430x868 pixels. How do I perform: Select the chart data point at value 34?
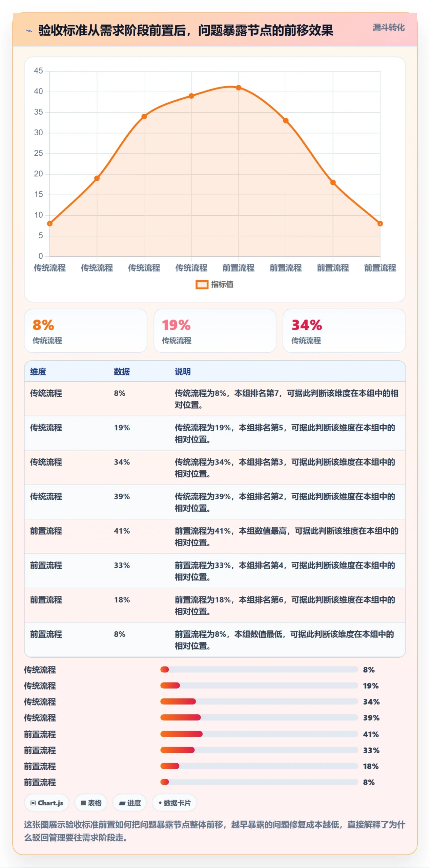[144, 117]
